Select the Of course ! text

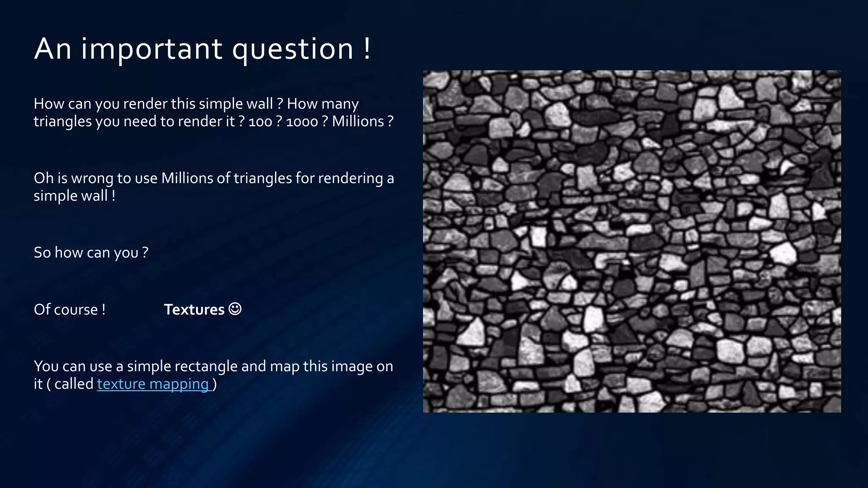click(x=70, y=310)
